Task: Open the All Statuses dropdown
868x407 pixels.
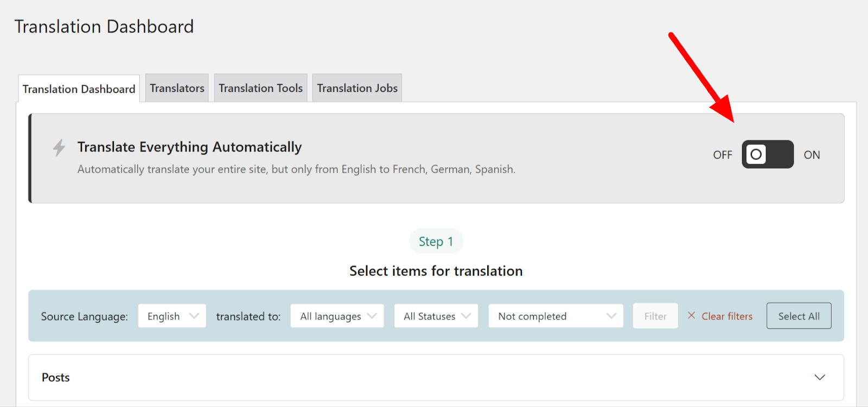Action: (436, 316)
